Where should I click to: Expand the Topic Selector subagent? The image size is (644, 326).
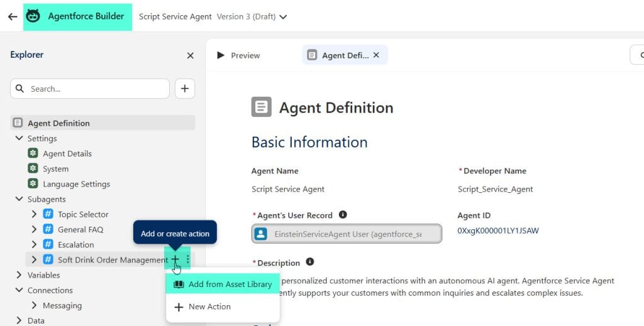tap(34, 214)
